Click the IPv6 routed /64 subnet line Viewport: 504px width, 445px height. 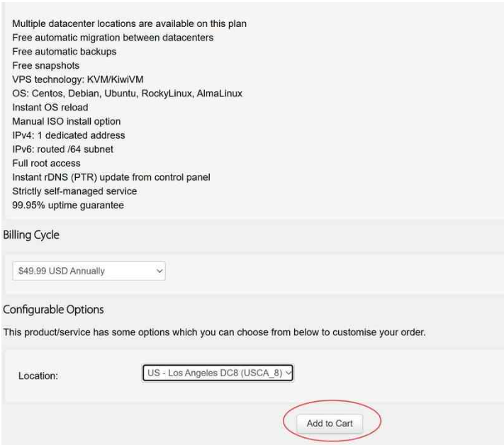[63, 150]
